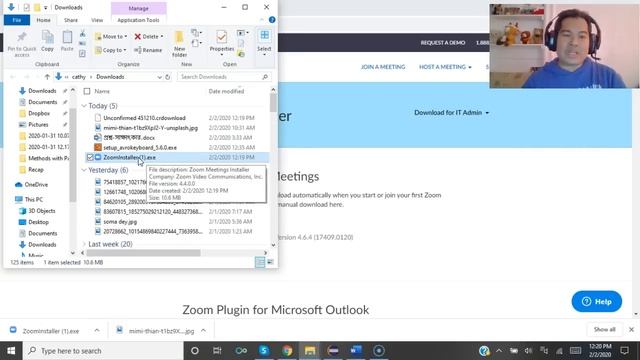Click the Up arrow navigation icon
The image size is (640, 360).
[47, 77]
